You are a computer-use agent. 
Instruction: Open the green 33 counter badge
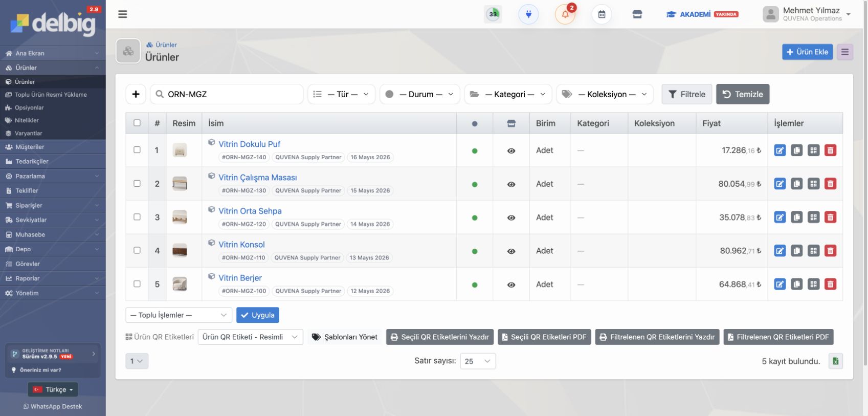click(x=493, y=14)
